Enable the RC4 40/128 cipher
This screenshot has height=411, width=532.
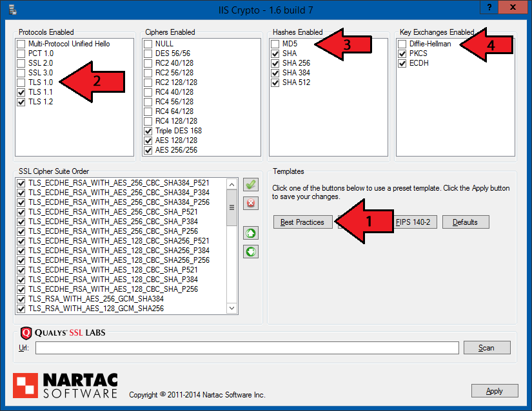148,92
